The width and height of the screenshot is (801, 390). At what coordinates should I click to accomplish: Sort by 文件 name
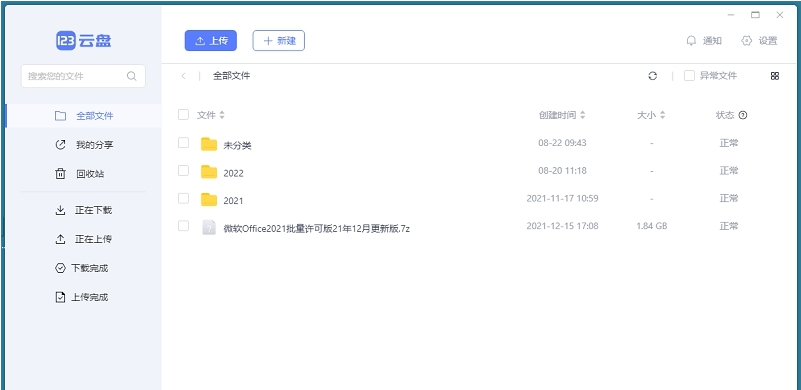tap(211, 116)
